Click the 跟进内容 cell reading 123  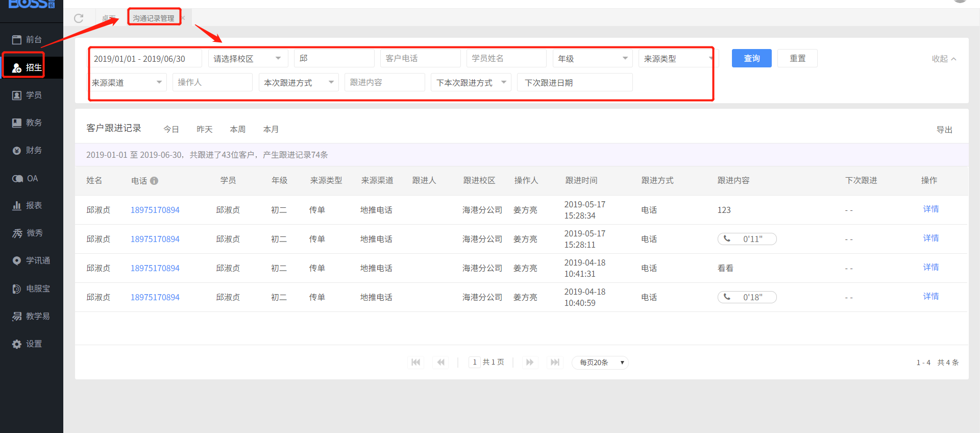click(724, 210)
